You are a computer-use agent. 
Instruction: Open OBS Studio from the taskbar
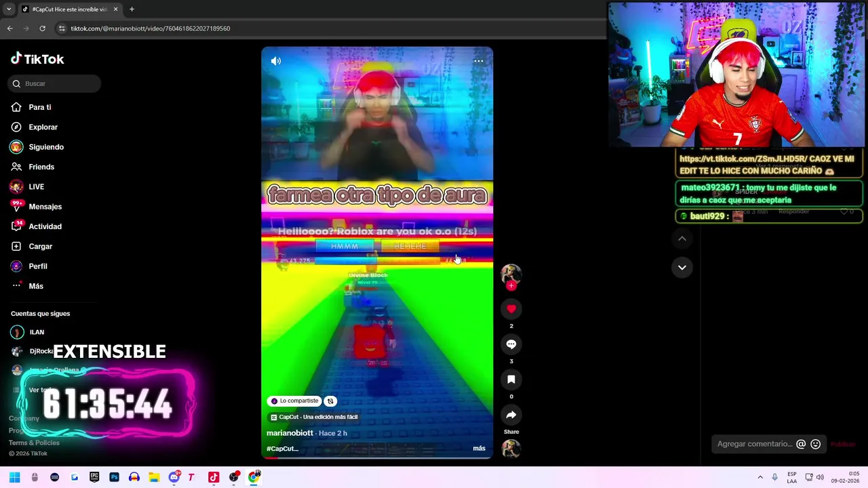click(234, 477)
